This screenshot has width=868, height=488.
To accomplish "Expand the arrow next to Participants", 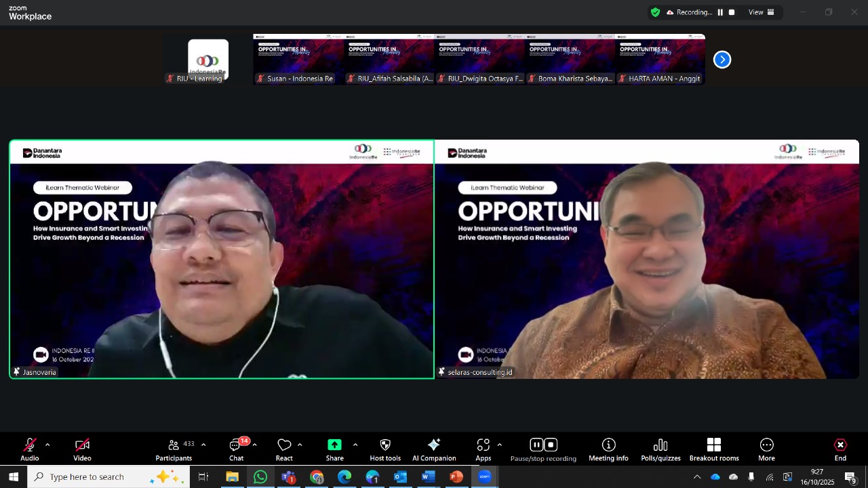I will coord(203,445).
